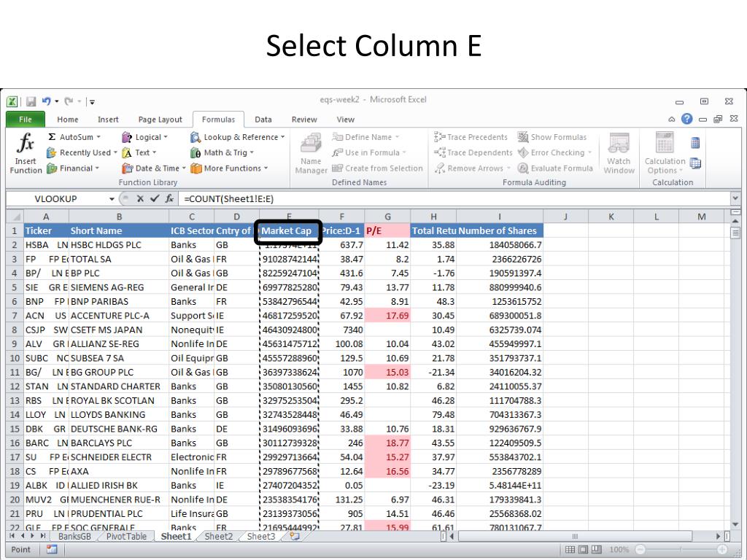Viewport: 747px width, 560px height.
Task: Open the Sheet3 tab
Action: click(x=261, y=536)
